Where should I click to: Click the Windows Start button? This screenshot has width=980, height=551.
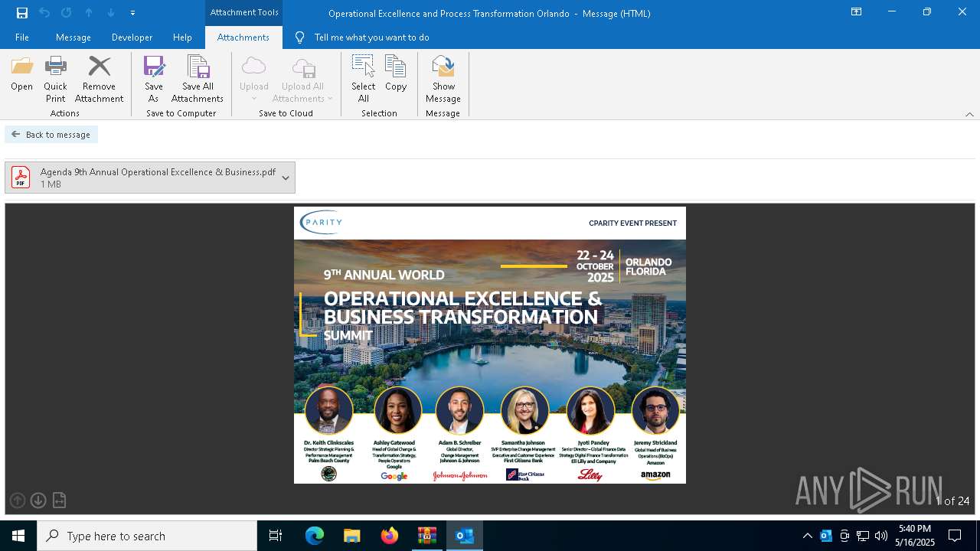[x=18, y=536]
